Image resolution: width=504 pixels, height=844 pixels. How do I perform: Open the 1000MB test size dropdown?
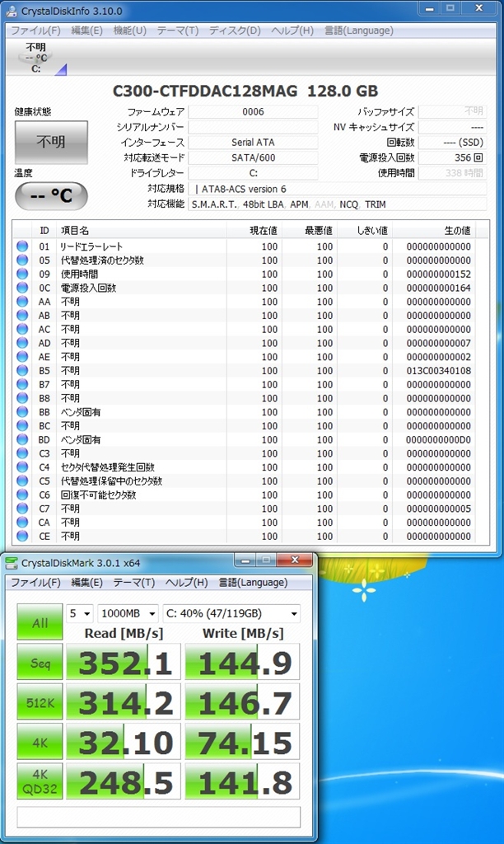(x=128, y=613)
